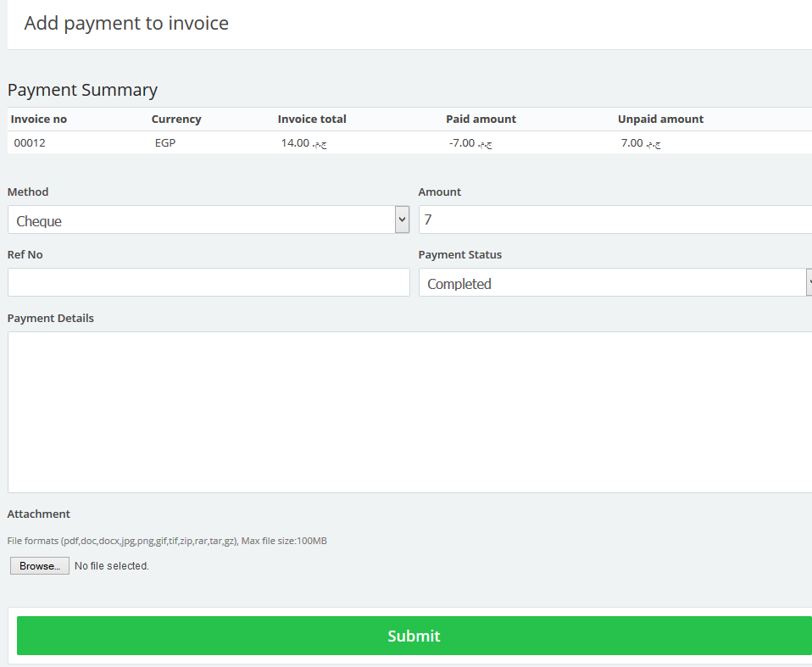Expand the Payment Status dropdown showing Completed
Viewport: 812px width, 667px height.
click(x=612, y=283)
